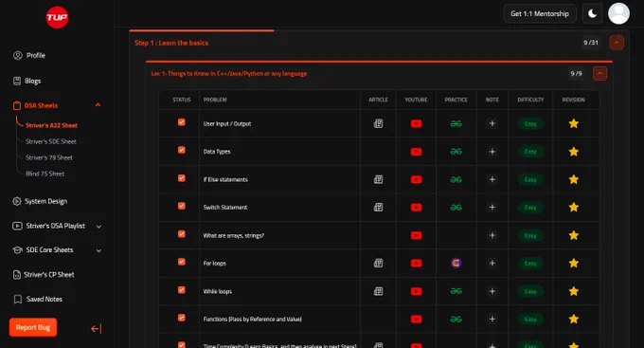Open article for If Else statements

click(x=378, y=179)
